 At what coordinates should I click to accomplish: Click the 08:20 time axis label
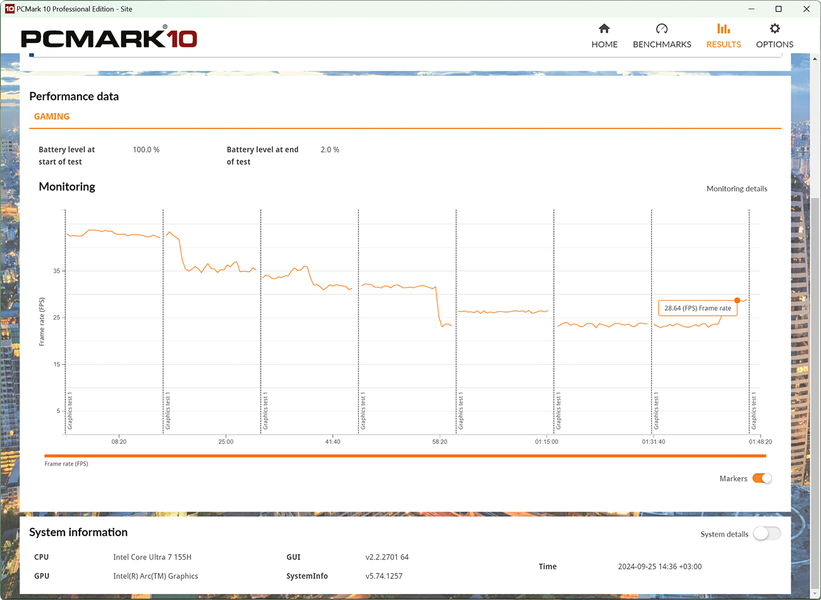click(119, 442)
